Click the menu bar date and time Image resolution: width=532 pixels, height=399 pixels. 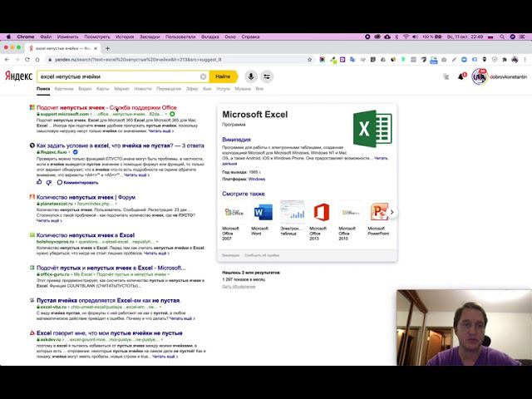[x=465, y=37]
